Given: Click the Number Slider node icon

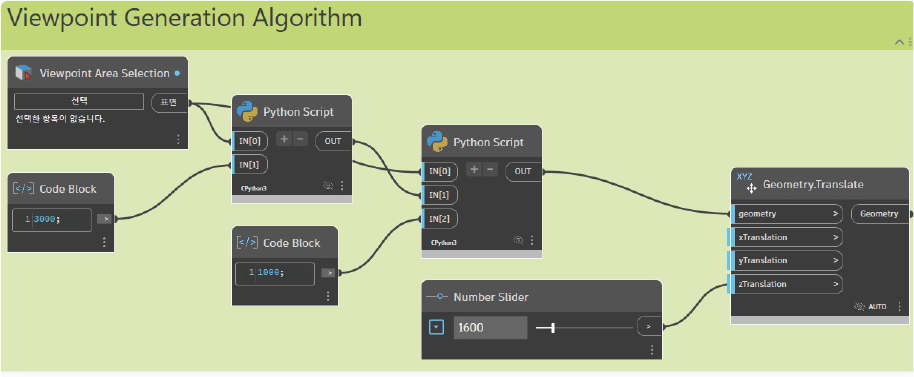Looking at the screenshot, I should click(437, 297).
